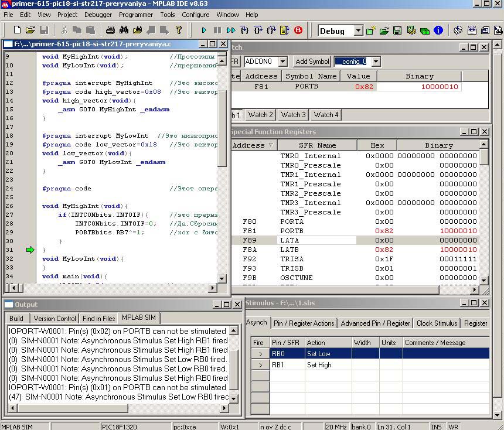Sort registers by SFR Name column header

[x=317, y=145]
